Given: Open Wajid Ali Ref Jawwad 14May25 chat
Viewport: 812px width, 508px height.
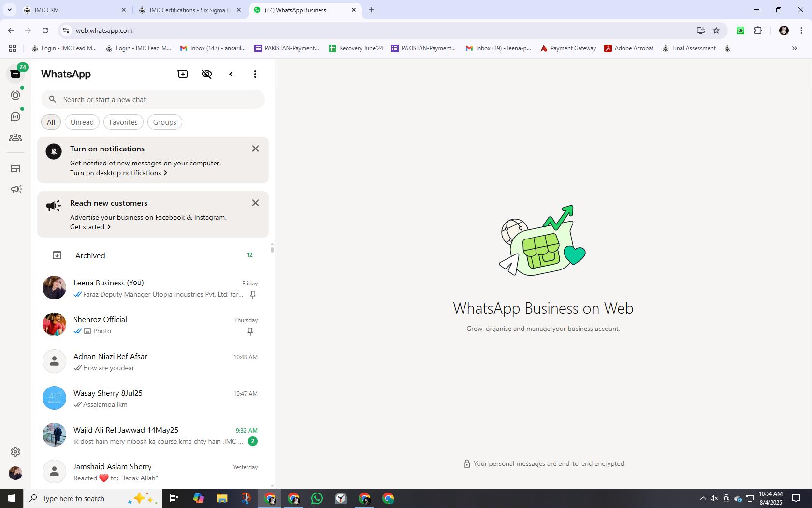Looking at the screenshot, I should (x=153, y=435).
